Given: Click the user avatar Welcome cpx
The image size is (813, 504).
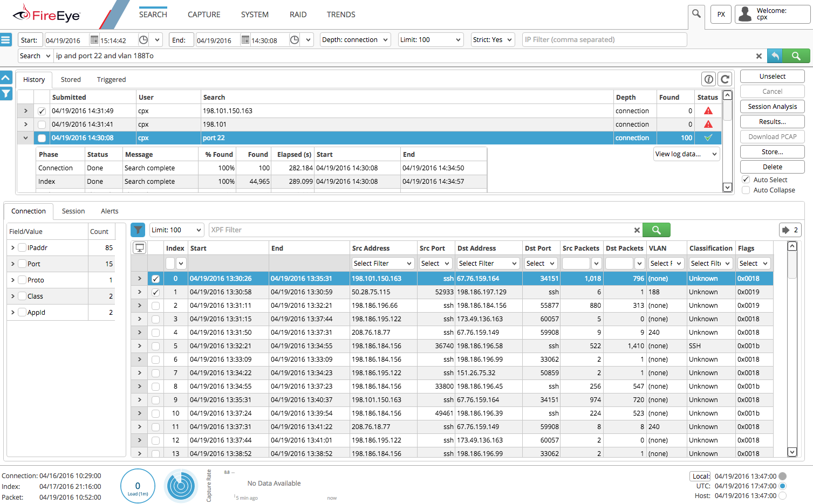Looking at the screenshot, I should coord(772,14).
